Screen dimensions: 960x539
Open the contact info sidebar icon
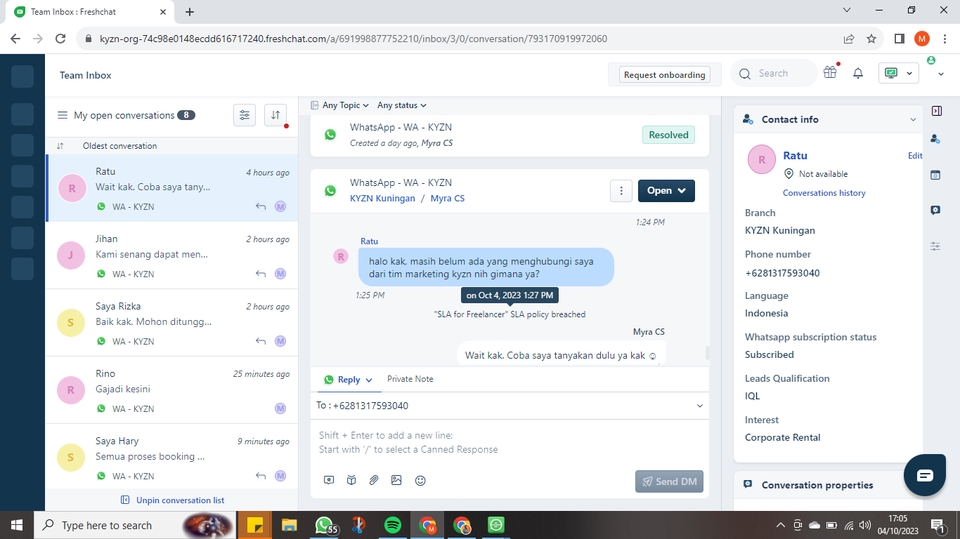pos(935,139)
